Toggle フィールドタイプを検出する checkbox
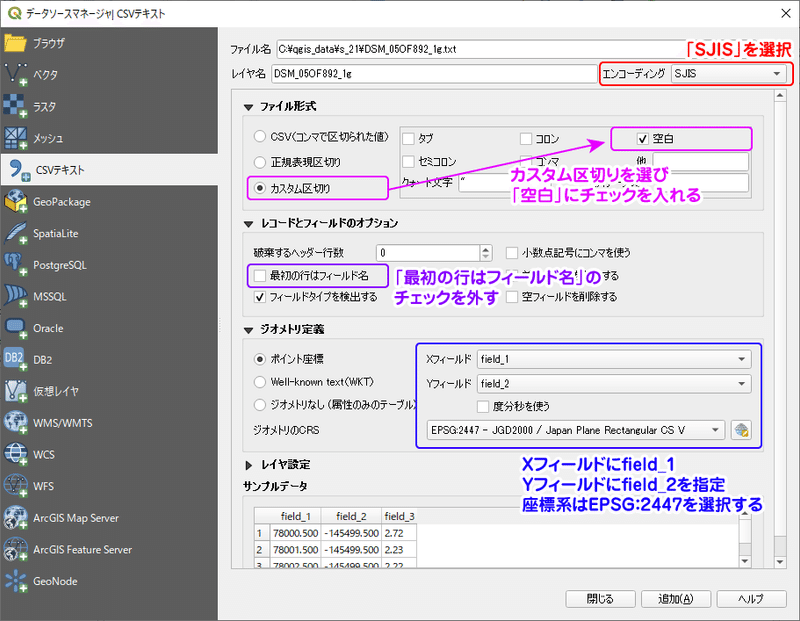The width and height of the screenshot is (800, 621). tap(260, 297)
